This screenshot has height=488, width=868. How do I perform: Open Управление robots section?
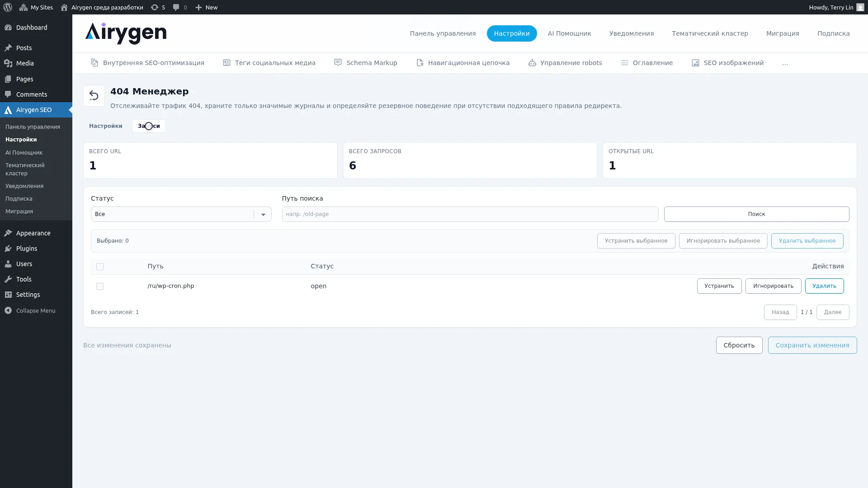(x=565, y=63)
